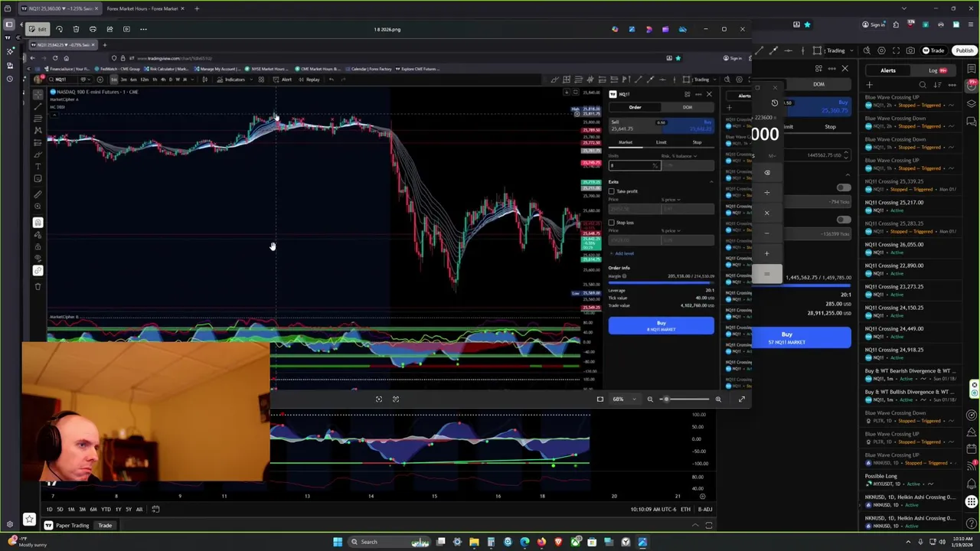The image size is (980, 551).
Task: Click the bookmark star in address bar
Action: 807,24
